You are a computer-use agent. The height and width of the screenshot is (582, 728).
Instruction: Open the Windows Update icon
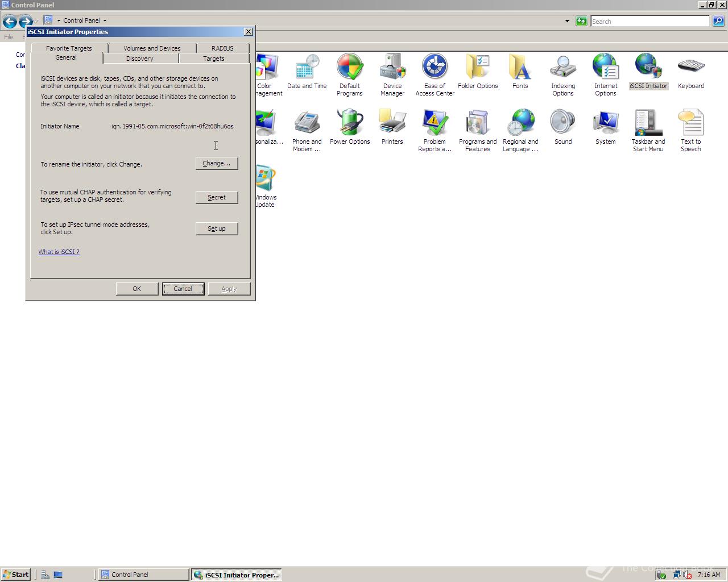(x=266, y=186)
